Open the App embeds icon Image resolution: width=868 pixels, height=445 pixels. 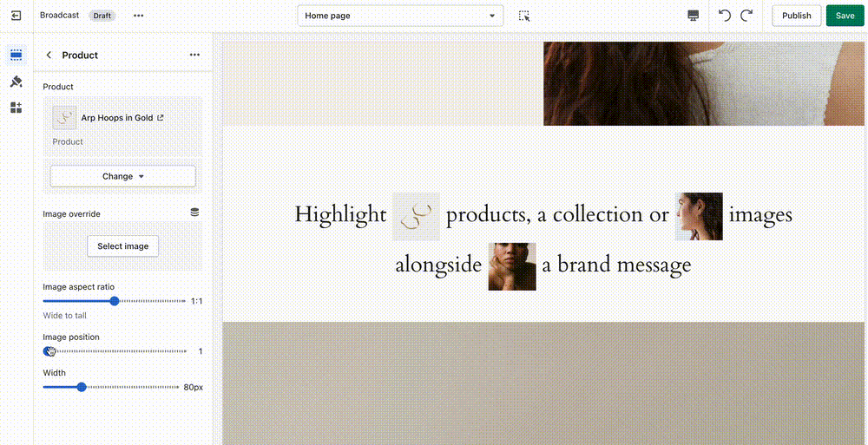[x=16, y=108]
